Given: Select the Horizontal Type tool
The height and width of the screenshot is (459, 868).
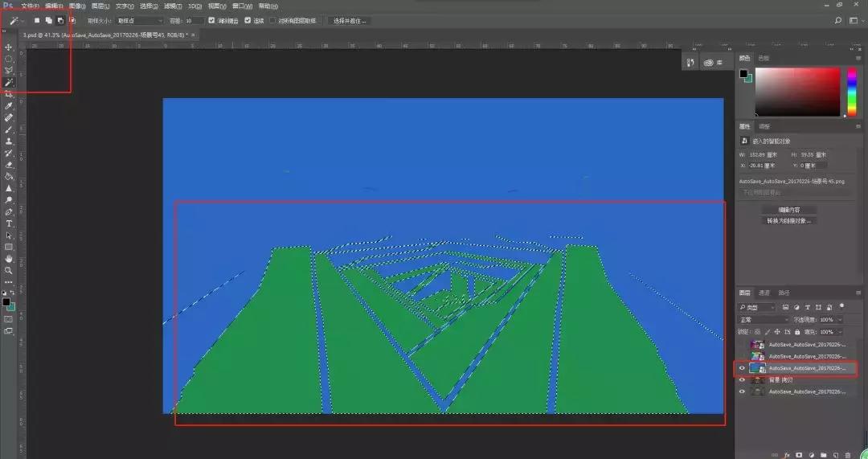Looking at the screenshot, I should tap(9, 223).
